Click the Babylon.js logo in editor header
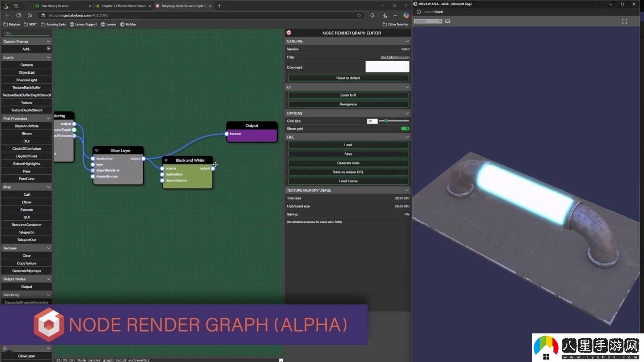This screenshot has width=644, height=362. (289, 33)
